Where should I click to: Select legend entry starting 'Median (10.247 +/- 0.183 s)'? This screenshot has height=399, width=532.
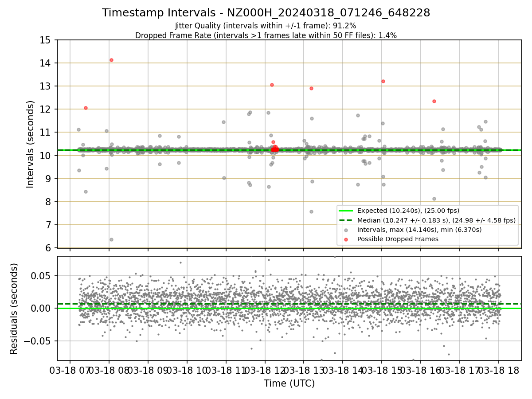pos(437,220)
